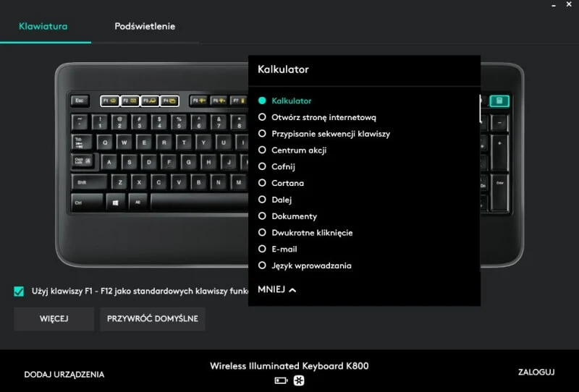
Task: Open the Podświetlenie tab
Action: tap(145, 26)
